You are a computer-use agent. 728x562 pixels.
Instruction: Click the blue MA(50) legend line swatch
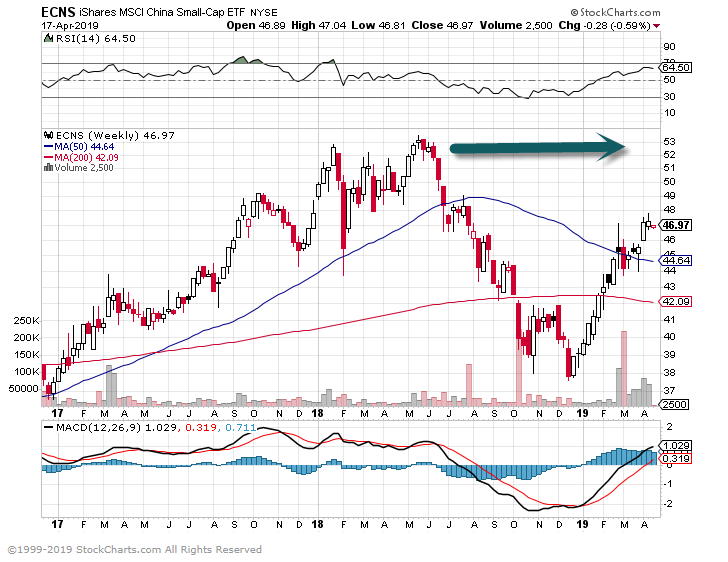[48, 146]
